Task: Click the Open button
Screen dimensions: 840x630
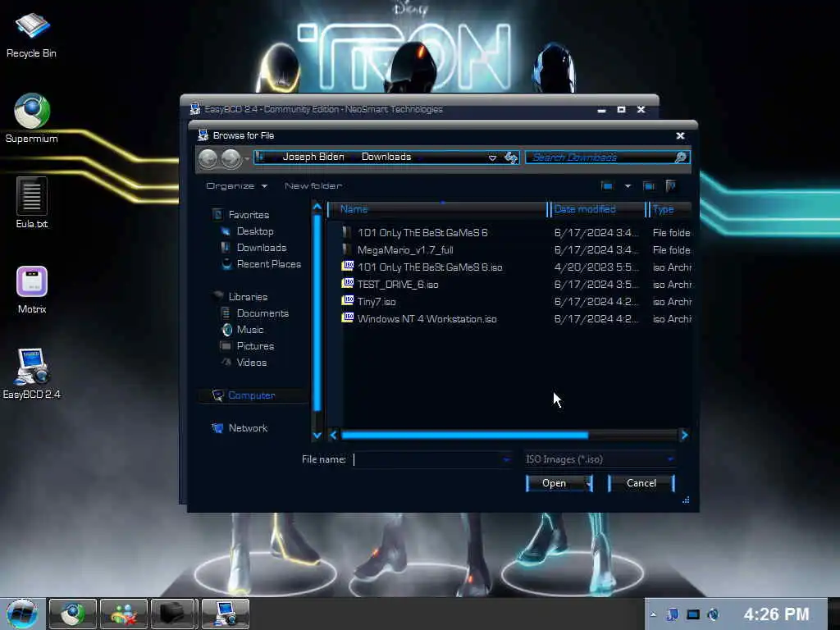Action: (x=554, y=483)
